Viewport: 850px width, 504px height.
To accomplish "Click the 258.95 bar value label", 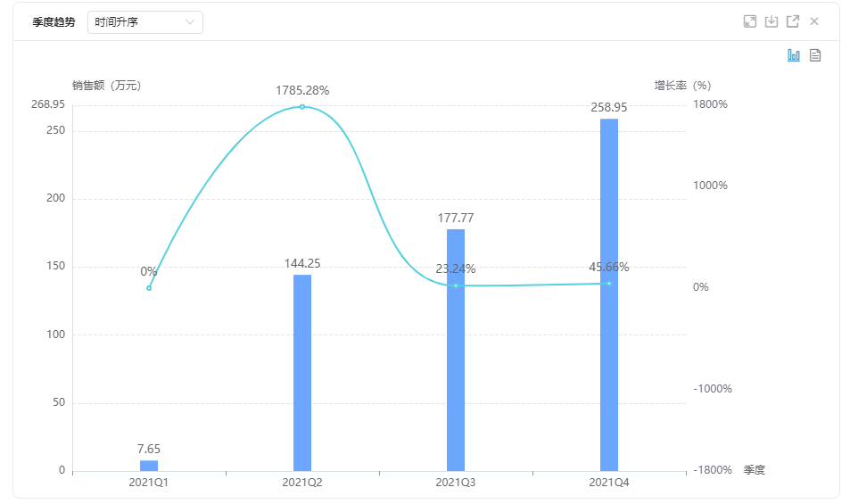I will point(609,107).
